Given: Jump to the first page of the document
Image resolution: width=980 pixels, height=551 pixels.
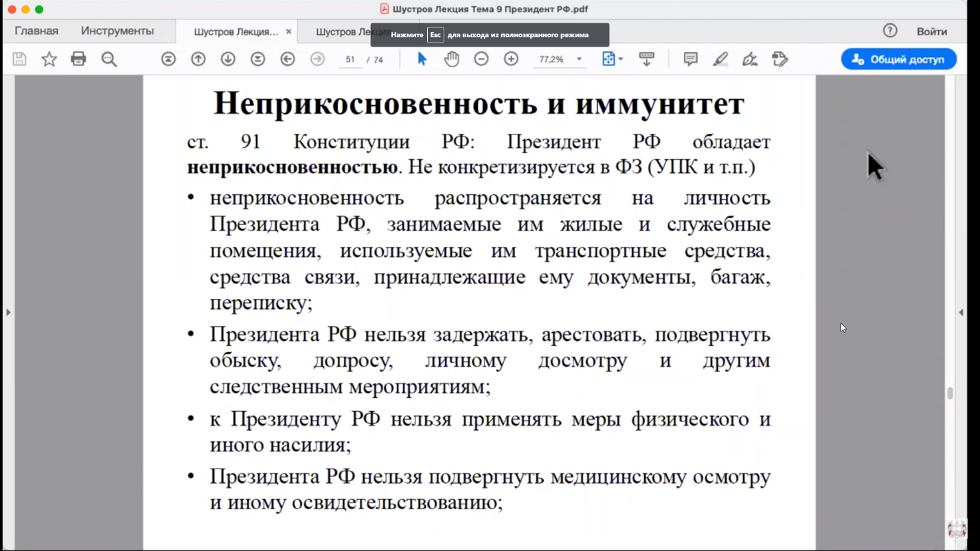Looking at the screenshot, I should (x=168, y=59).
